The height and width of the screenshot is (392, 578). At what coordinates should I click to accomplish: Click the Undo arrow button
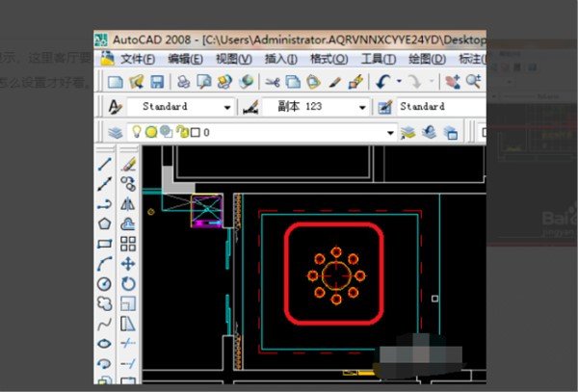point(383,83)
